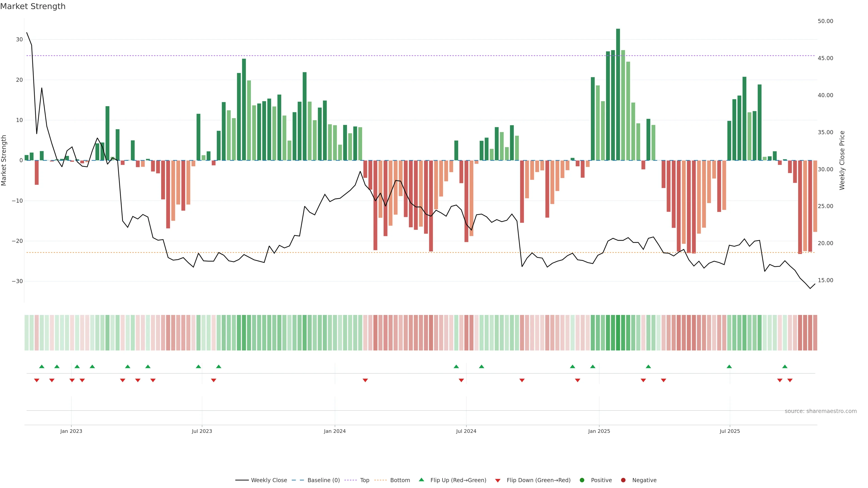Click the rightmost red flip-down triangle marker

[x=790, y=380]
